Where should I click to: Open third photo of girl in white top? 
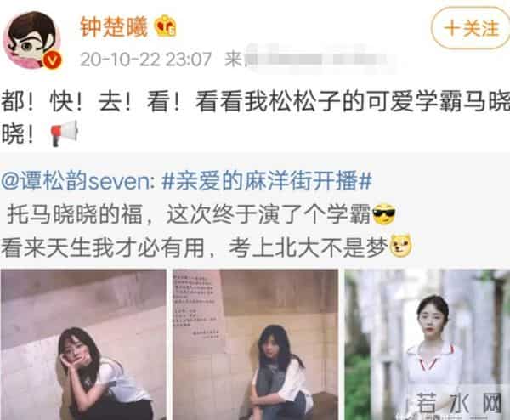(427, 344)
